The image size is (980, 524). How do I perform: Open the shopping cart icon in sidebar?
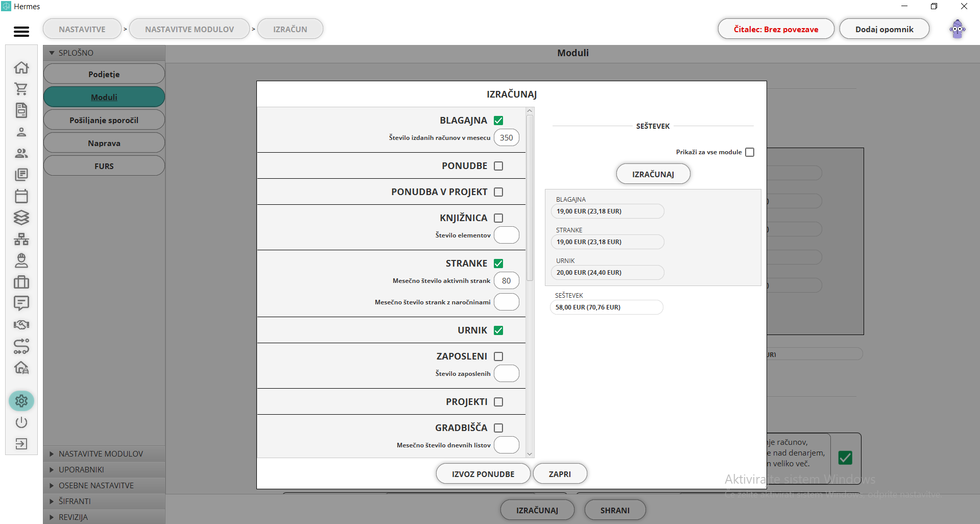[21, 89]
